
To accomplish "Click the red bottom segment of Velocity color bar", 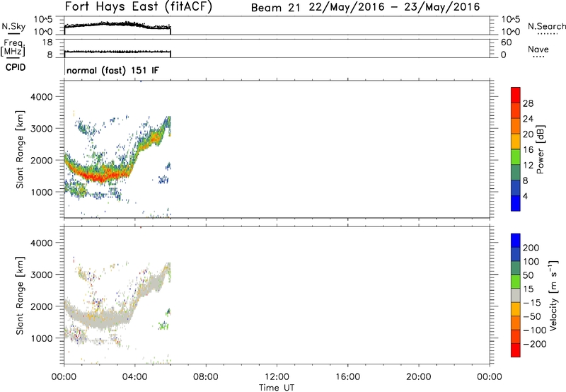I will pyautogui.click(x=516, y=350).
